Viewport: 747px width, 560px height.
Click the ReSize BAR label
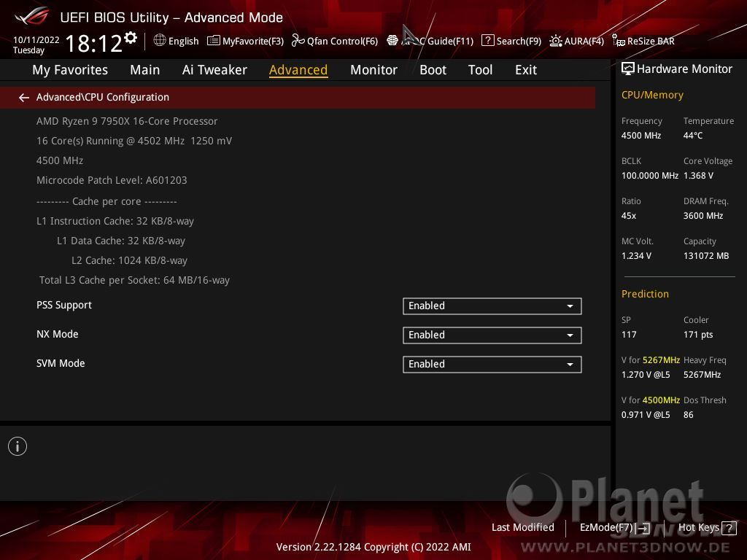[x=651, y=41]
